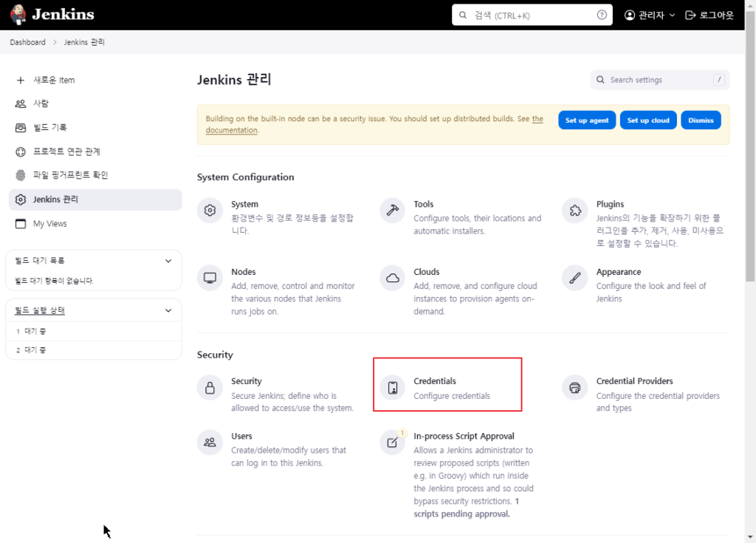The width and height of the screenshot is (756, 543).
Task: Click the 관리자 user avatar icon
Action: (x=629, y=15)
